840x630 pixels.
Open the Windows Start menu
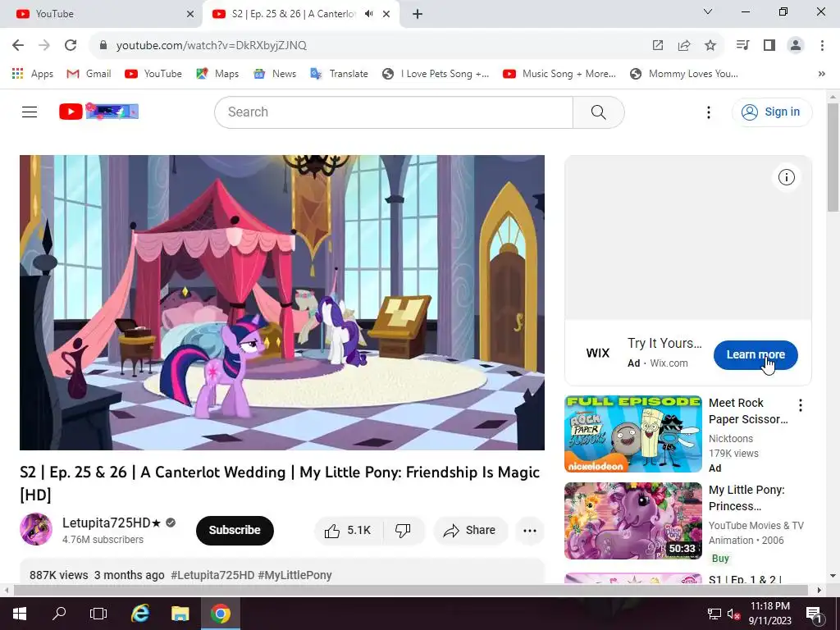coord(20,614)
